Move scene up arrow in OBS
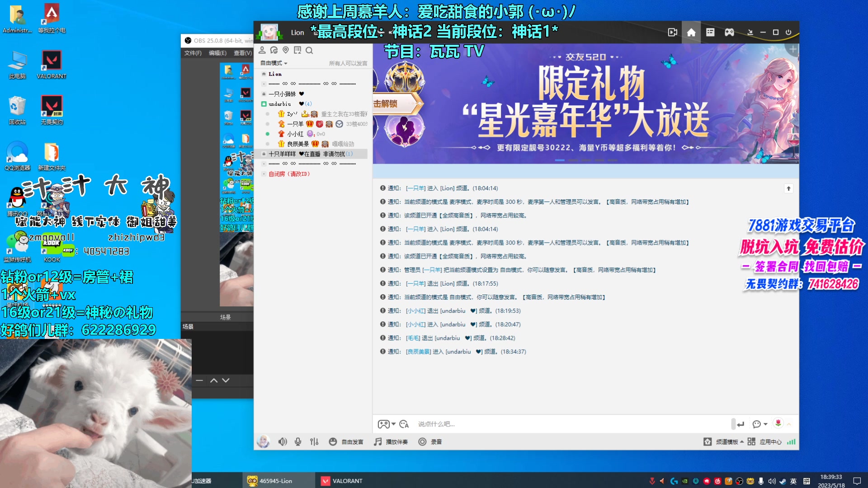Viewport: 868px width, 488px height. (x=214, y=380)
